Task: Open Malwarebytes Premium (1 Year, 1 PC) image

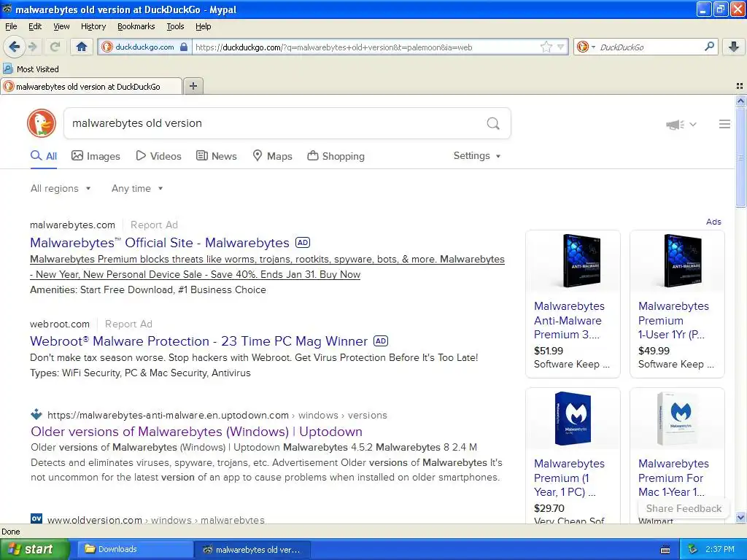Action: tap(573, 419)
